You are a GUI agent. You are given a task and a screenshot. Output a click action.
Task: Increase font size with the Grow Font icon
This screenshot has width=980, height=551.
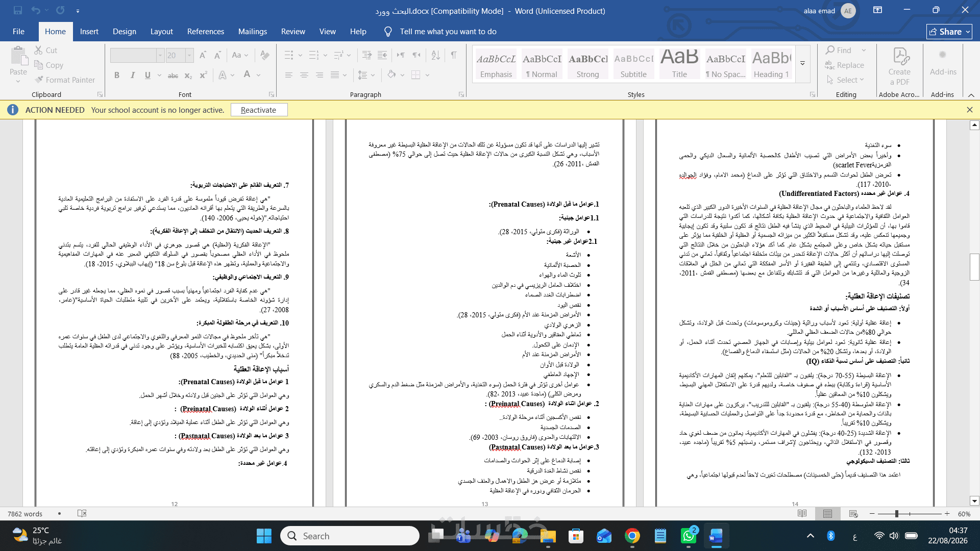(203, 55)
